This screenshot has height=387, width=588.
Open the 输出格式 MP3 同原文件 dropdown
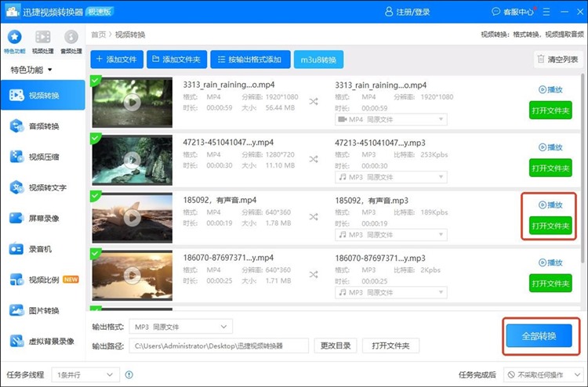pos(181,327)
